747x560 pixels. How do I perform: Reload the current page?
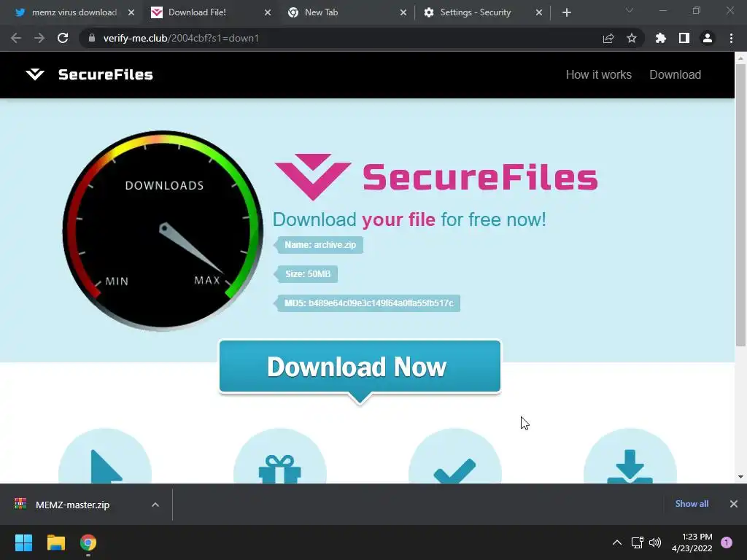point(63,38)
